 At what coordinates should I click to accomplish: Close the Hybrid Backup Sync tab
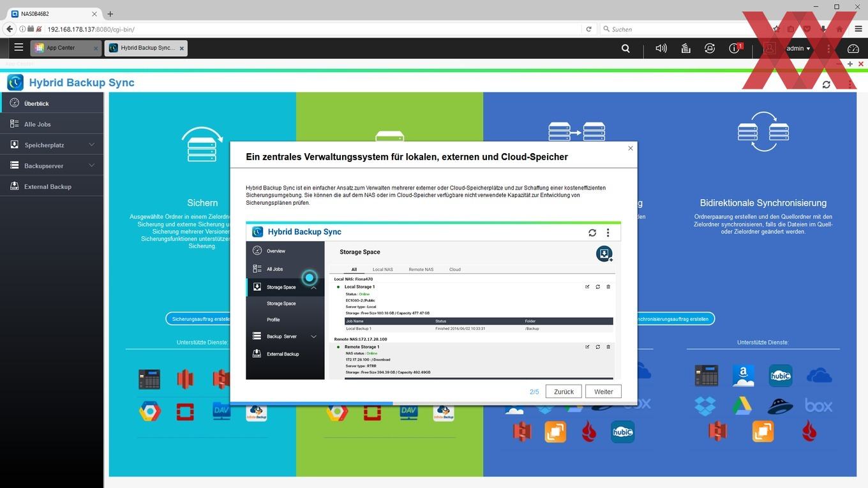182,48
